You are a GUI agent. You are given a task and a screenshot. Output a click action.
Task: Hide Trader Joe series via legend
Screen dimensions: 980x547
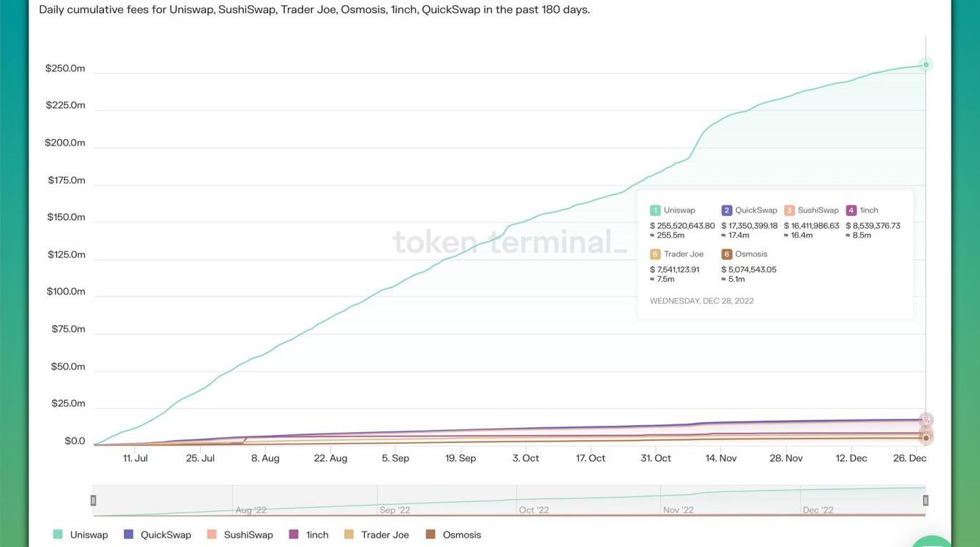point(377,535)
